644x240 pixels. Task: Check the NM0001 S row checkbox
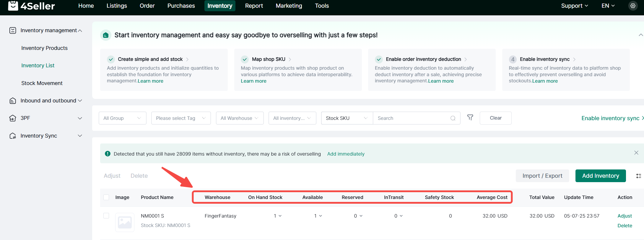tap(106, 216)
